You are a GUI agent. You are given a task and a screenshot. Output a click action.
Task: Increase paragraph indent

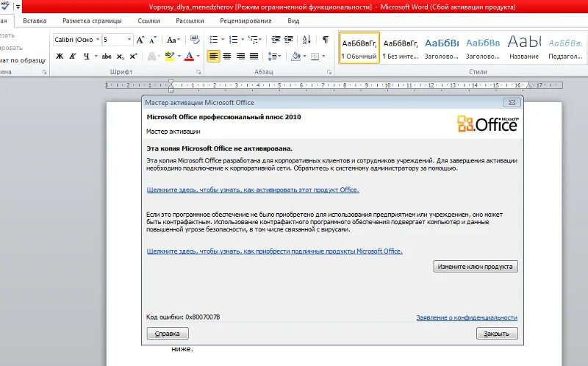click(289, 40)
